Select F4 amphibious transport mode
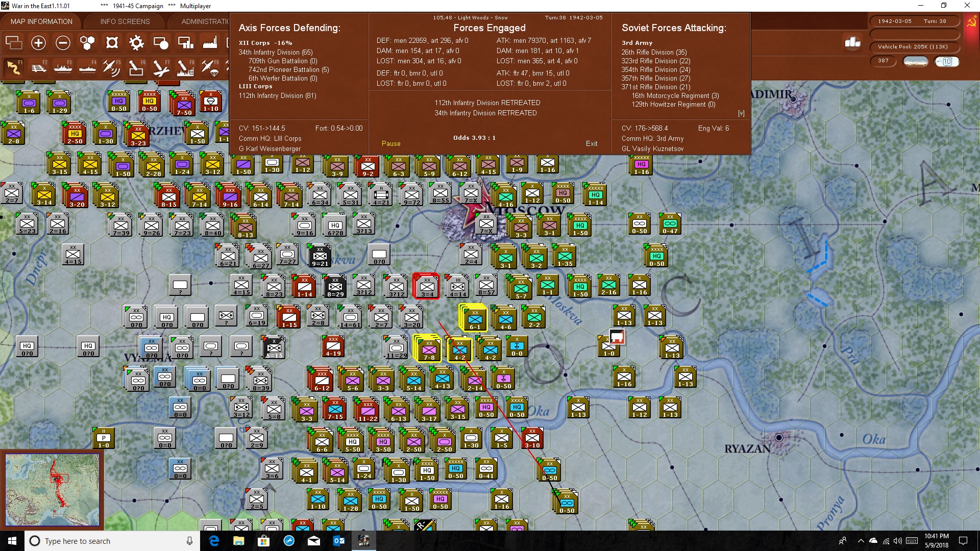This screenshot has width=980, height=551. coord(87,68)
